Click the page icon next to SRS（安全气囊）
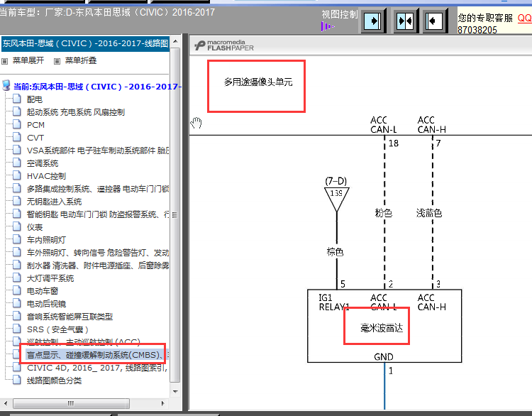This screenshot has height=416, width=532. pos(17,329)
